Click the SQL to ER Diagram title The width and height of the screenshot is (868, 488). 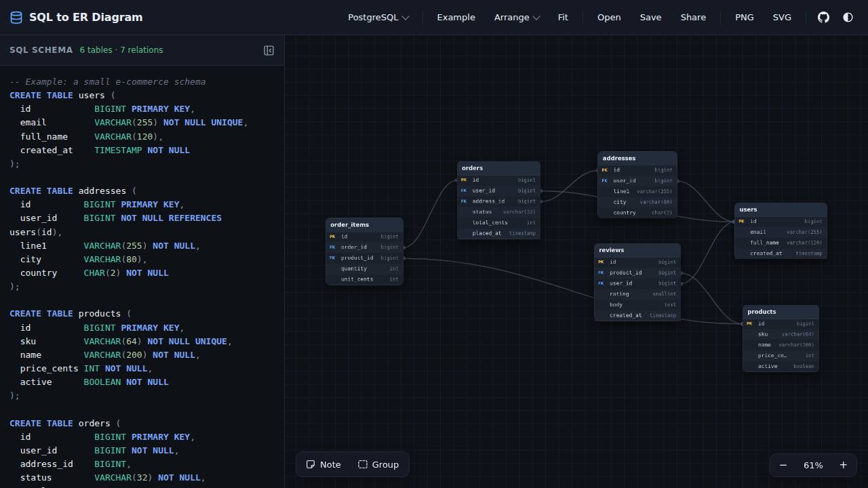(86, 18)
